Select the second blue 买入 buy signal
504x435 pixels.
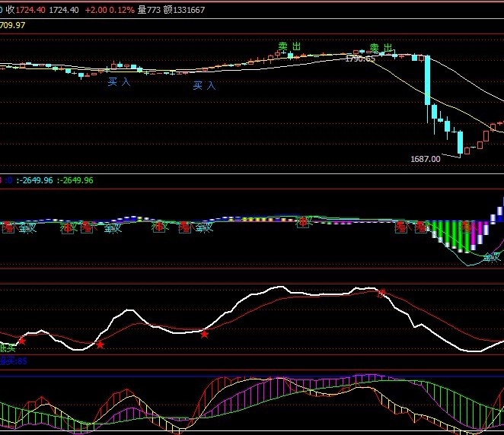[204, 85]
